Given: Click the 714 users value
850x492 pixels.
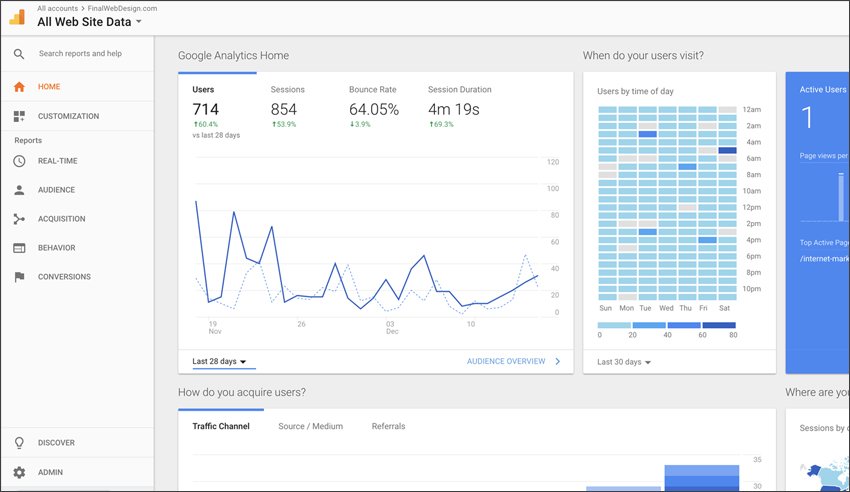Looking at the screenshot, I should click(x=205, y=109).
